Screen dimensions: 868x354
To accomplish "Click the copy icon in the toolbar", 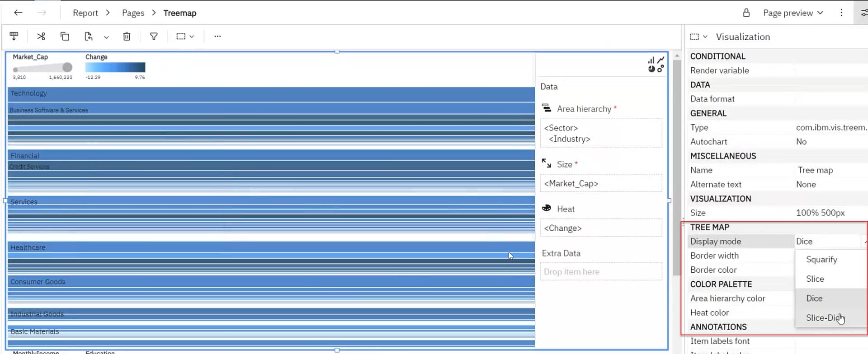I will [x=65, y=36].
